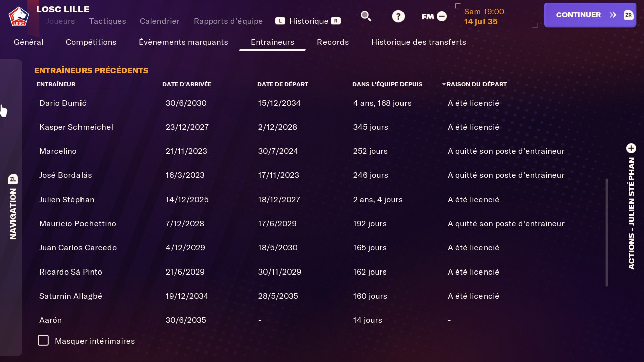
Task: Click the vertical list scrollbar
Action: tap(607, 231)
